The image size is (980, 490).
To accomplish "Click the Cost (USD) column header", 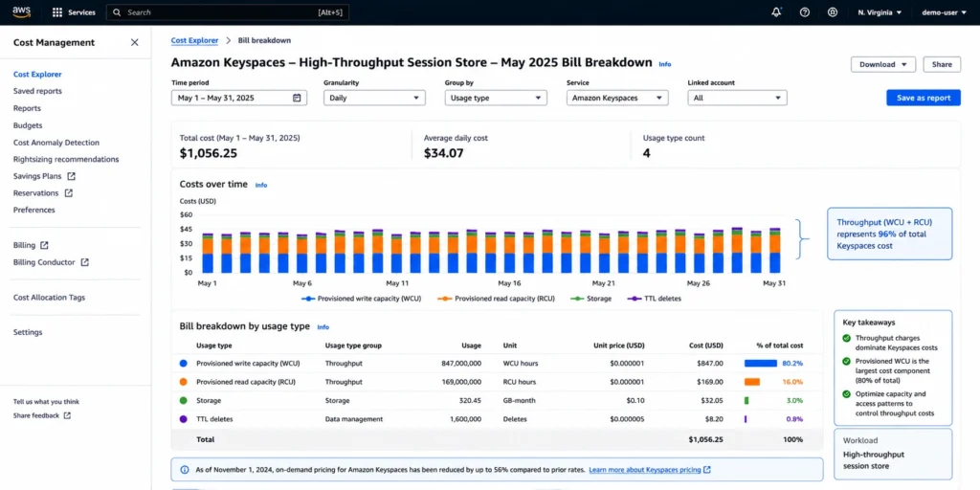I will click(704, 345).
